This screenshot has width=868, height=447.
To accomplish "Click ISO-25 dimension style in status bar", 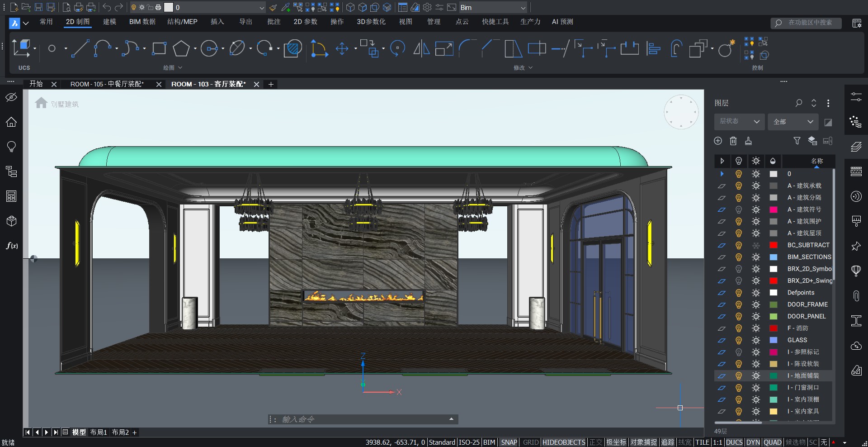I will [469, 442].
